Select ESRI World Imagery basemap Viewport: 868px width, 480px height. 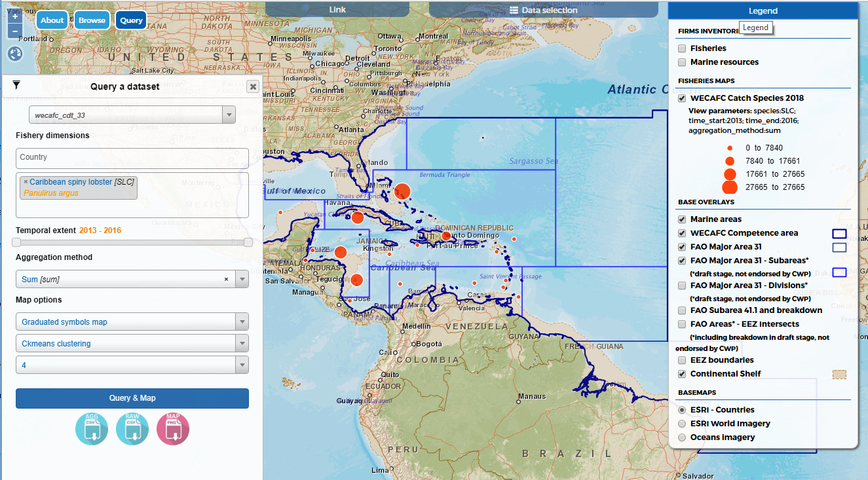[x=682, y=424]
